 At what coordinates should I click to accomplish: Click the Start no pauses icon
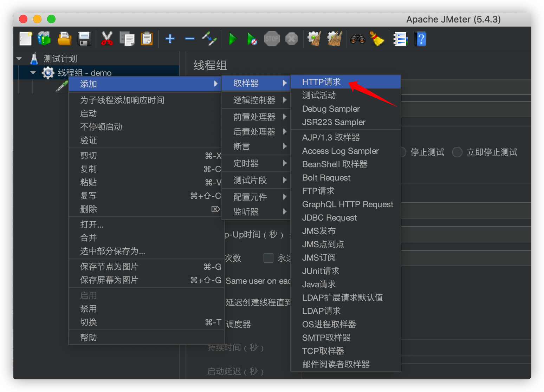coord(252,39)
